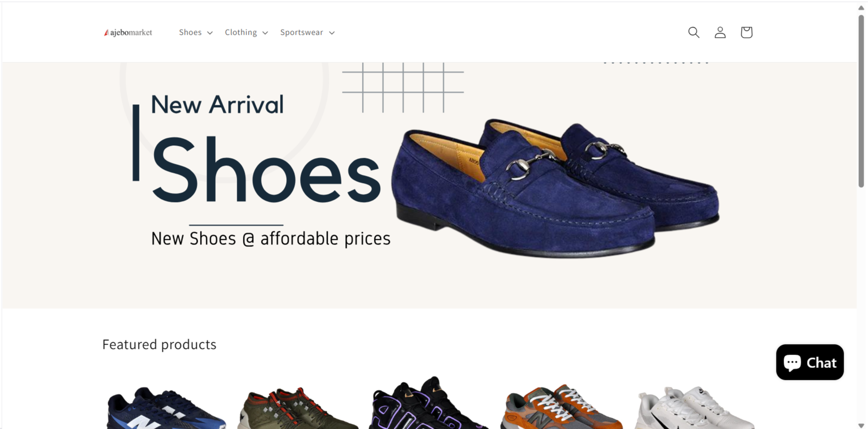Expand the Sportswear dropdown chevron
The height and width of the screenshot is (429, 868).
click(332, 33)
